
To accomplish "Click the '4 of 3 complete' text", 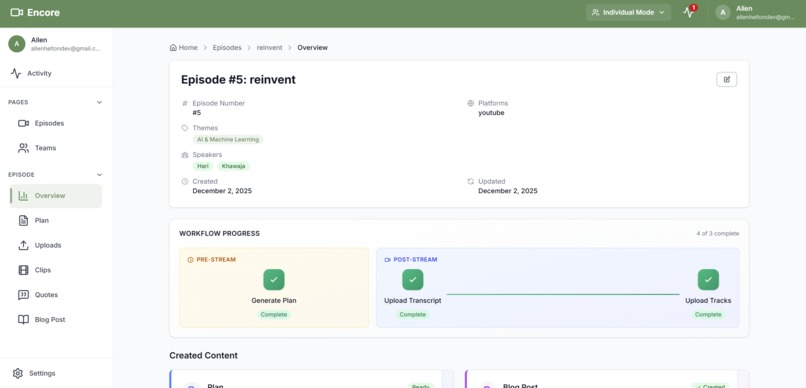I will pos(718,233).
